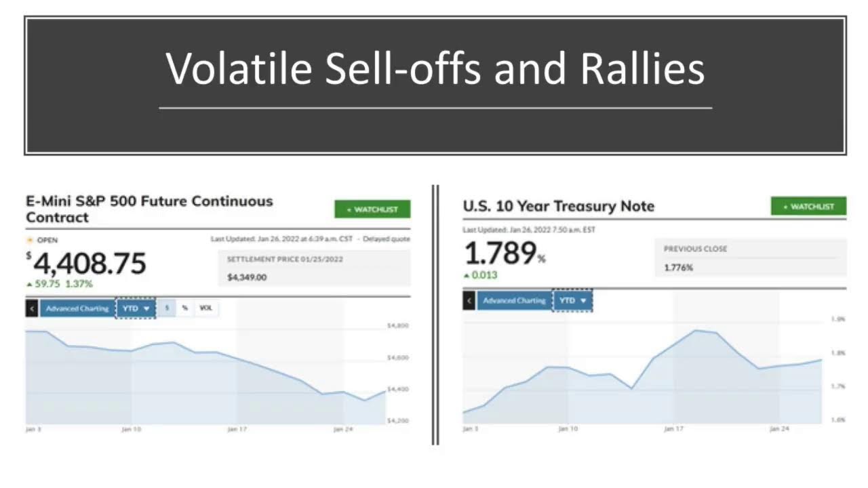The image size is (868, 488).
Task: Click the Jan 17 peak on the Treasury chart
Action: [x=695, y=331]
